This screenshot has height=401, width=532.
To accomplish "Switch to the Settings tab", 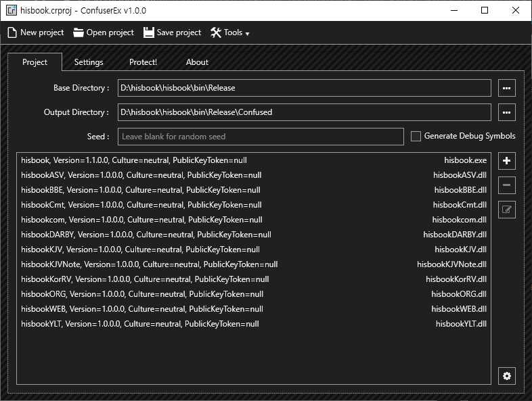I will [89, 62].
